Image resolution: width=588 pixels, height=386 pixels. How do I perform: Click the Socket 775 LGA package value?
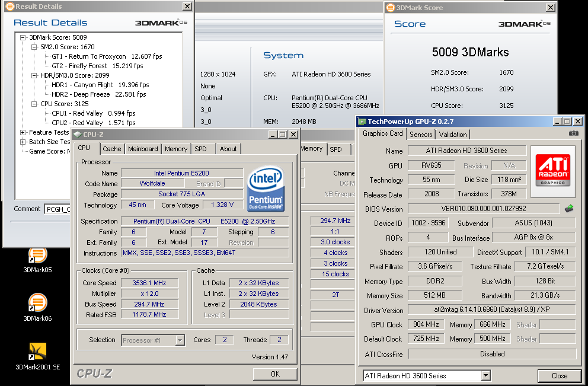tap(181, 194)
